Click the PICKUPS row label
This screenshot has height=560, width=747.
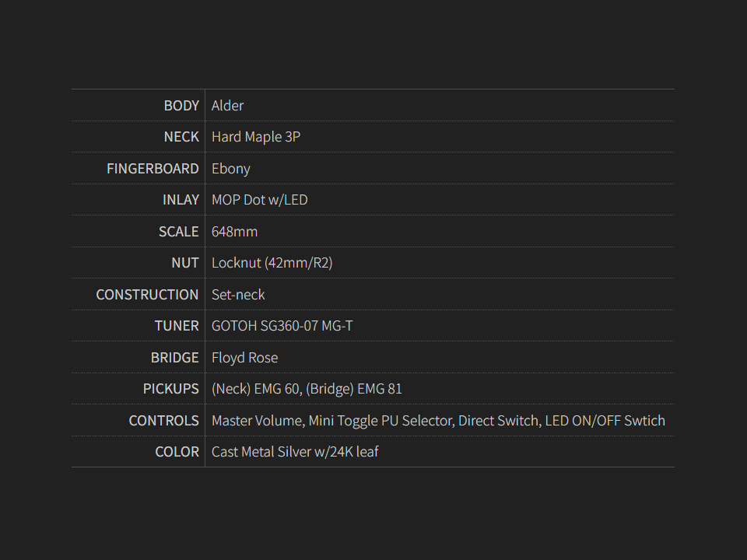coord(170,389)
